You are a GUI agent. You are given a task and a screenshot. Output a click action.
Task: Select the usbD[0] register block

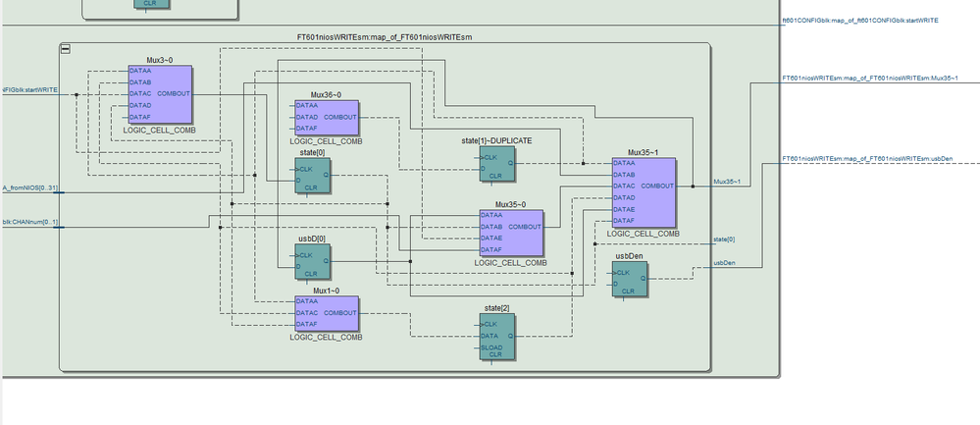tap(313, 261)
